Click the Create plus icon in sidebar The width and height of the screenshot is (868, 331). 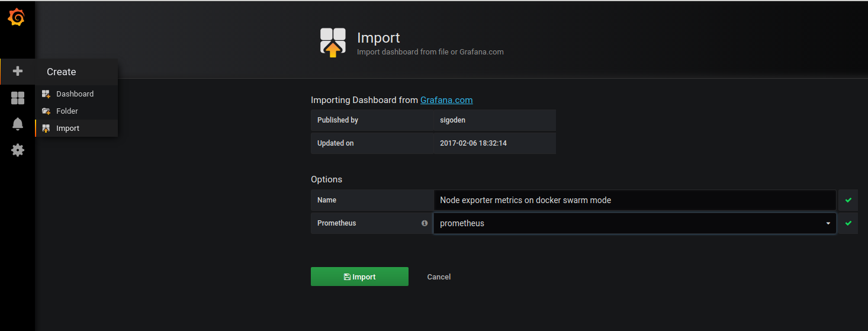point(18,71)
